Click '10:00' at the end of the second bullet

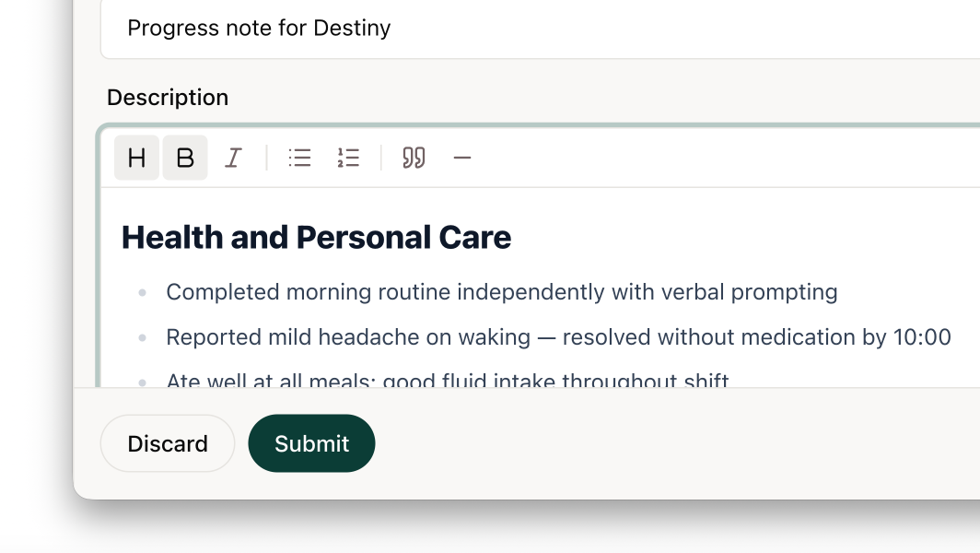(x=922, y=337)
